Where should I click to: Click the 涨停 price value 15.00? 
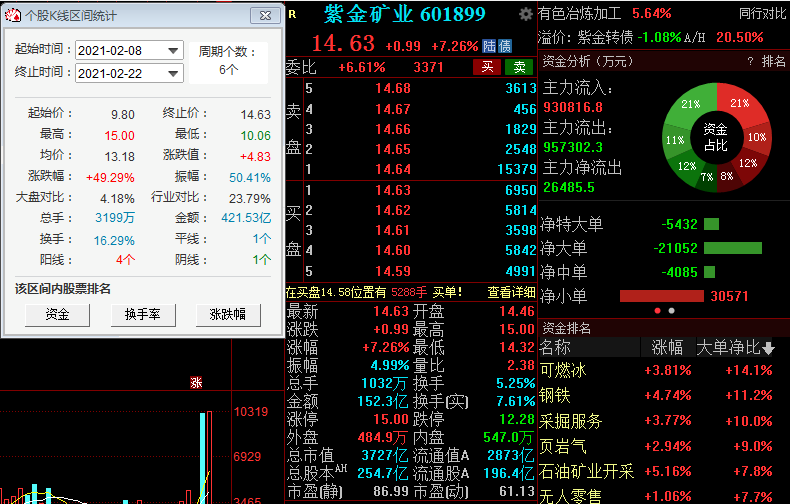390,419
